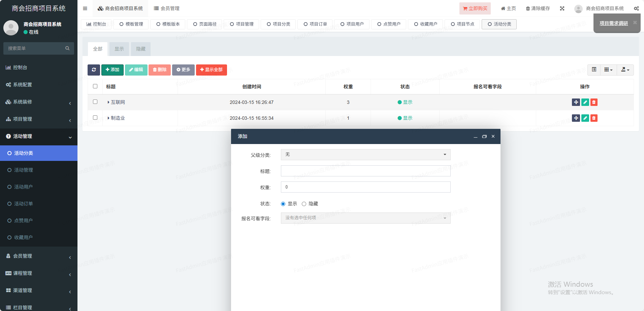Screen dimensions: 644x311
Task: Open the 报名可看字段 multi-select dropdown
Action: tap(365, 218)
